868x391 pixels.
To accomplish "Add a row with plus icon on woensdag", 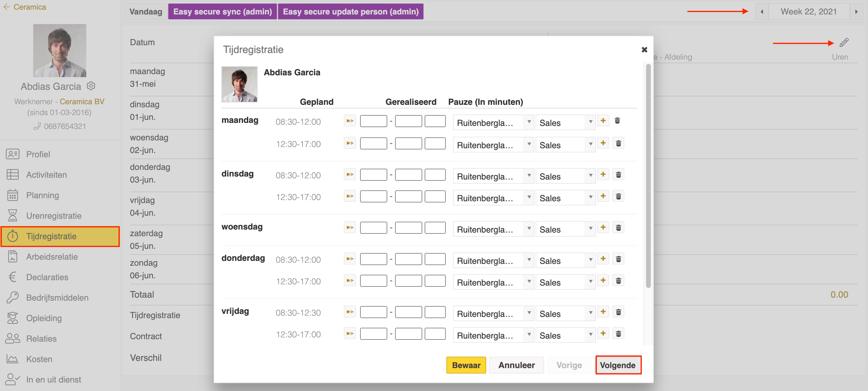I will click(603, 227).
